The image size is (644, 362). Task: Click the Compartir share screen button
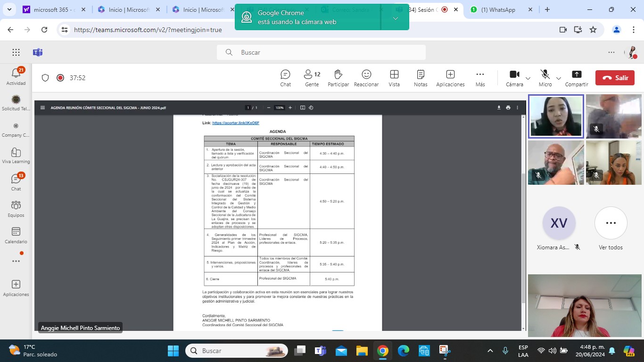(x=577, y=78)
